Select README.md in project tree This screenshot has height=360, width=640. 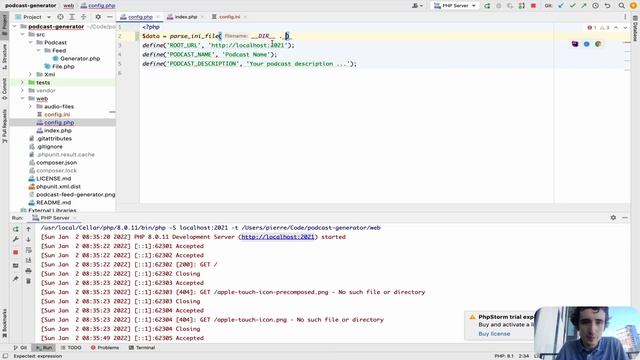53,202
